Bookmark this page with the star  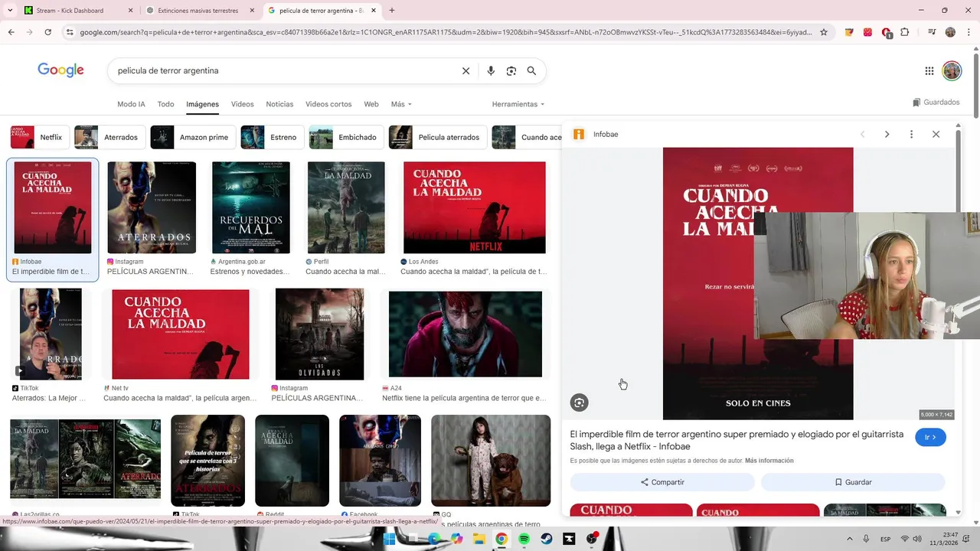pyautogui.click(x=824, y=32)
